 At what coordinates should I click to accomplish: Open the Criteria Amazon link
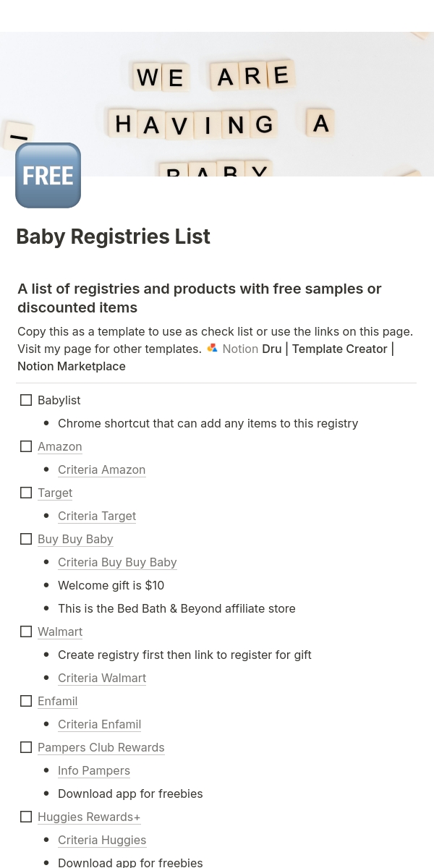pyautogui.click(x=101, y=469)
